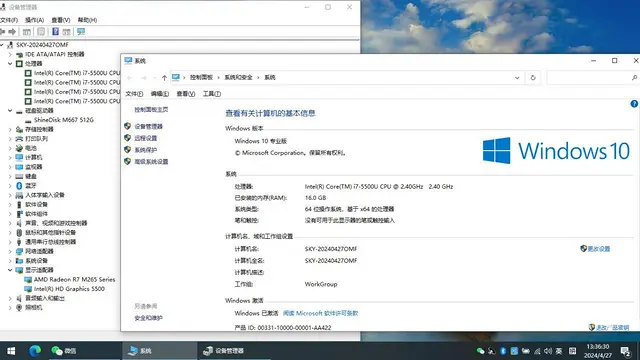Open 设备管理器 link in System sidebar
Image resolution: width=640 pixels, height=360 pixels.
(149, 127)
